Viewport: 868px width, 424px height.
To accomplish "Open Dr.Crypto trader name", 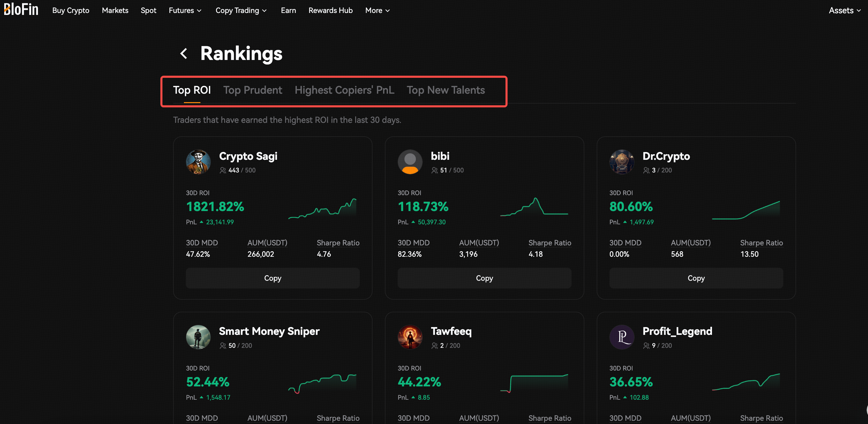I will pos(666,156).
